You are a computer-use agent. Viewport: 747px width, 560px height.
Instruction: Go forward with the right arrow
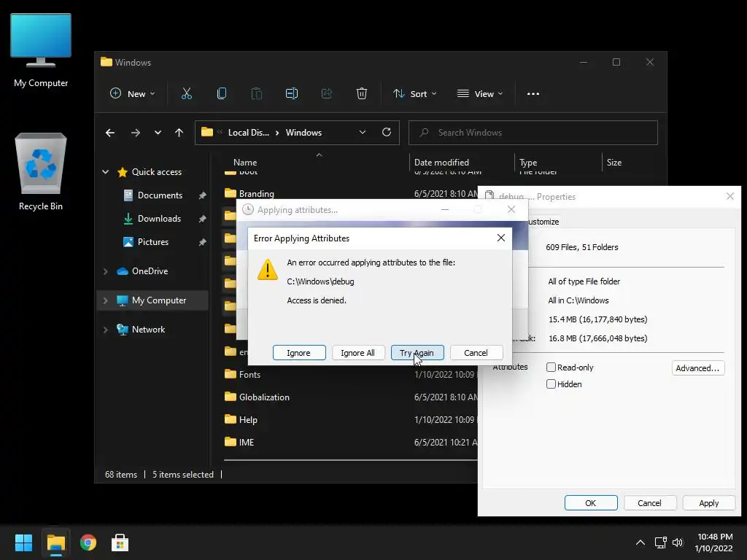click(135, 133)
